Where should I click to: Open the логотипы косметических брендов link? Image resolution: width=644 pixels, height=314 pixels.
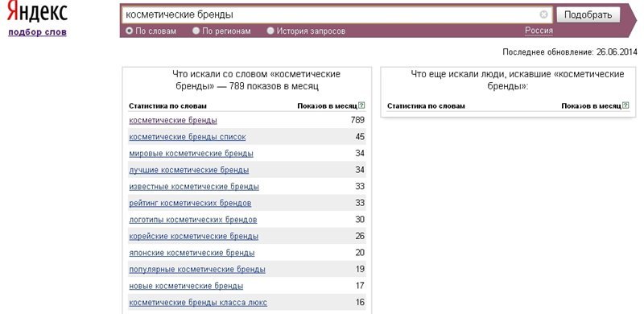click(193, 220)
